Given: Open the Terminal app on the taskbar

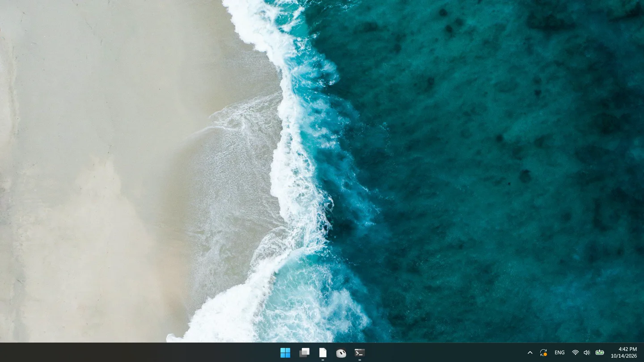Looking at the screenshot, I should point(360,353).
